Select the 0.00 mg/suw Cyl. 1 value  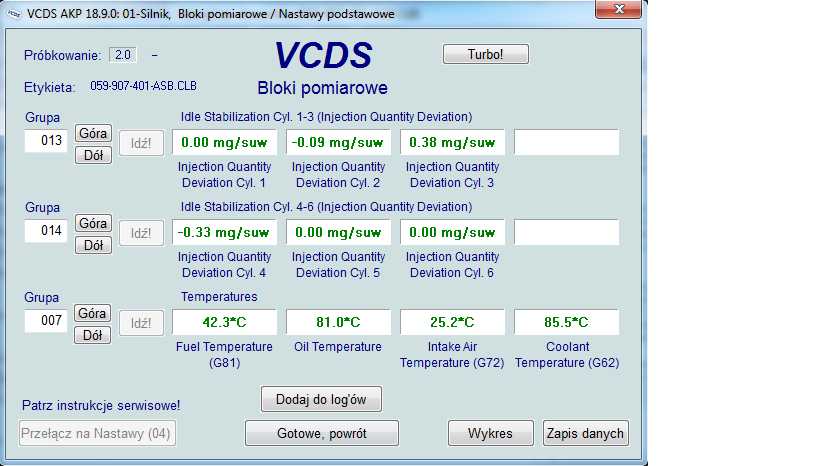pyautogui.click(x=224, y=142)
